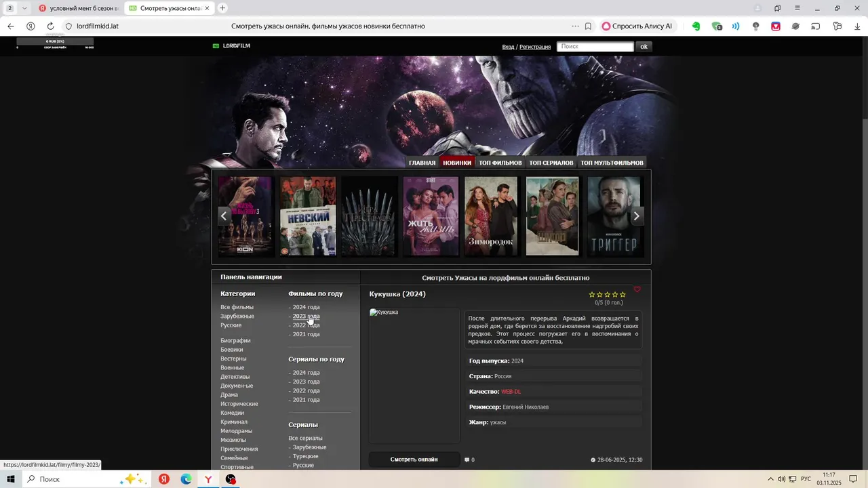Open Фильмы по году 2023 года
This screenshot has height=488, width=868.
click(x=306, y=317)
